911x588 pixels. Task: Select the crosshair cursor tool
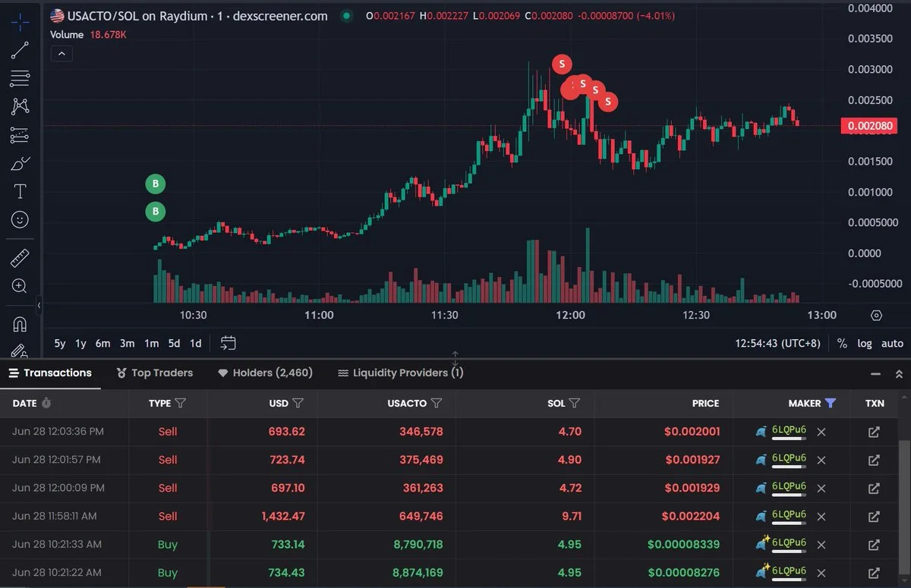tap(20, 21)
